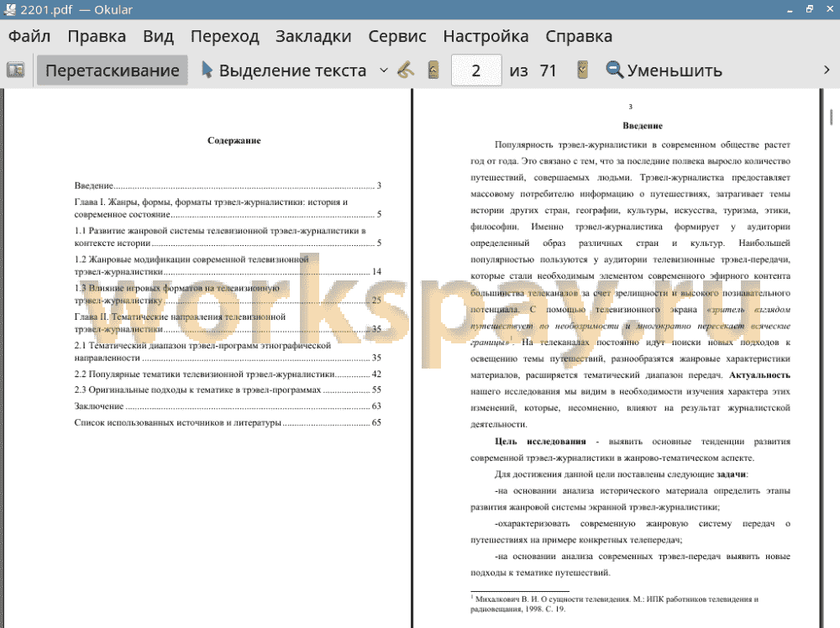This screenshot has width=840, height=628.
Task: Follow the Заключение contents entry
Action: tap(228, 406)
